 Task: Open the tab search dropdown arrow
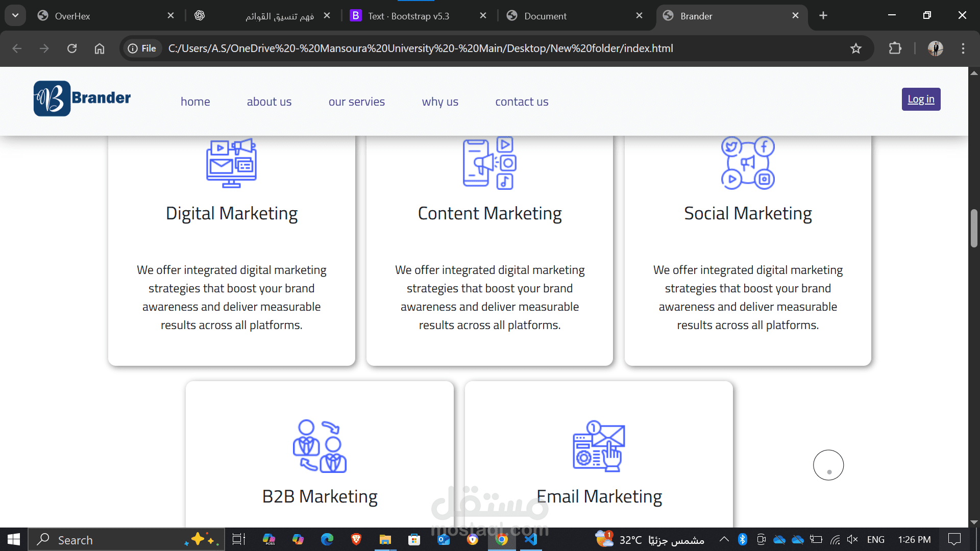point(15,15)
